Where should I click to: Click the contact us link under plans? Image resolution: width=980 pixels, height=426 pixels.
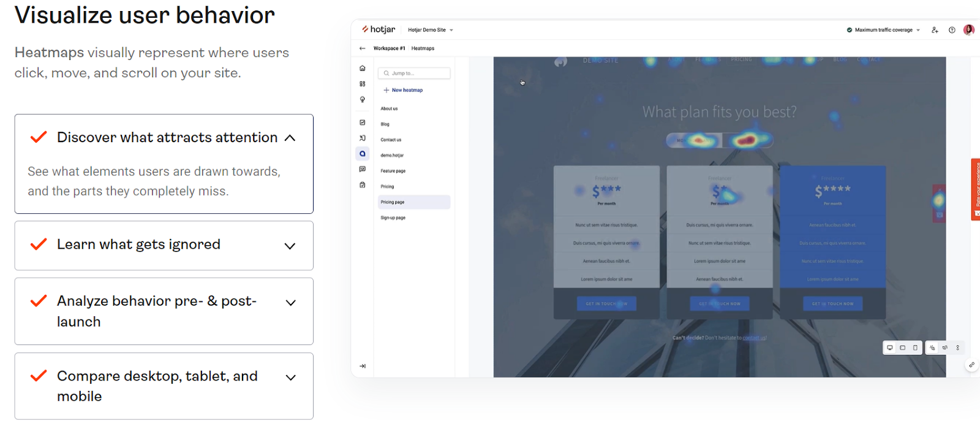tap(755, 338)
